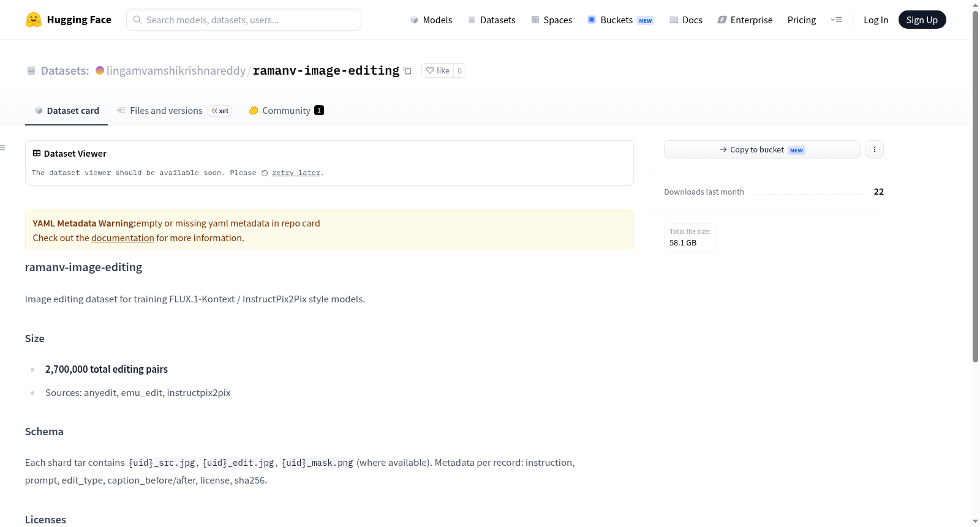Click the {uid}_mask.png code text
Viewport: 980px width, 527px height.
[x=317, y=463]
